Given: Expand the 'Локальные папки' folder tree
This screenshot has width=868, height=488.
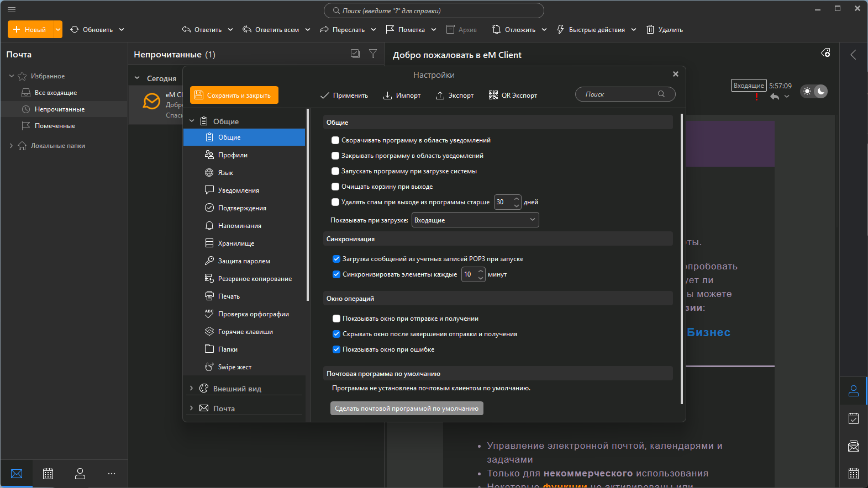Looking at the screenshot, I should (x=11, y=146).
